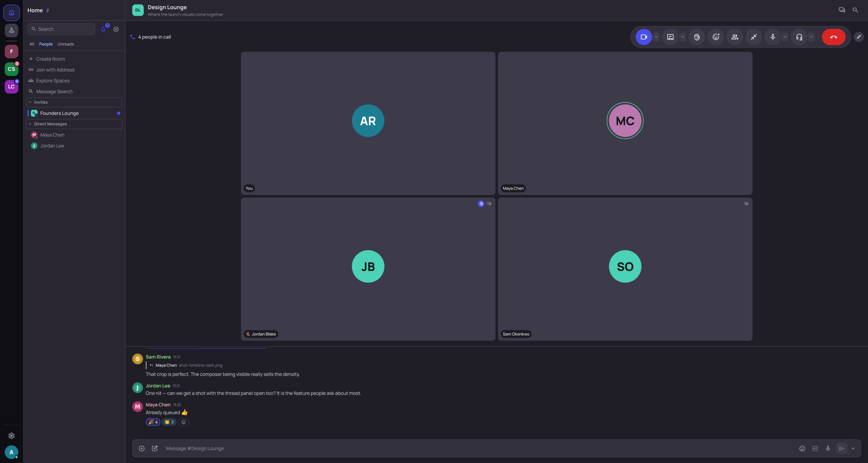Image resolution: width=868 pixels, height=463 pixels.
Task: Open microphone device options dropdown
Action: click(785, 37)
